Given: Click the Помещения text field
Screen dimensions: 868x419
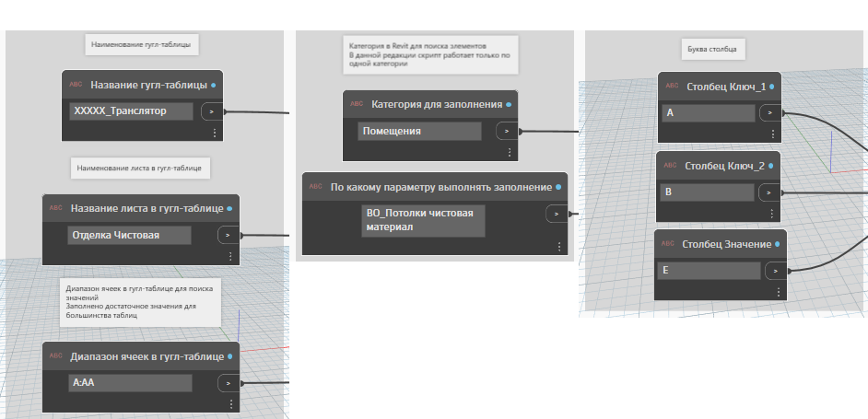Looking at the screenshot, I should click(x=419, y=131).
